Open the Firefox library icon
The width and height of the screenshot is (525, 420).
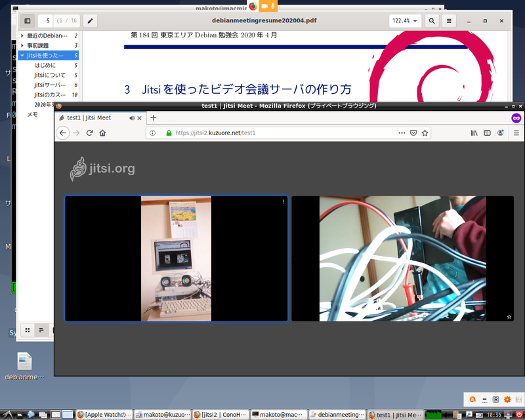(474, 133)
